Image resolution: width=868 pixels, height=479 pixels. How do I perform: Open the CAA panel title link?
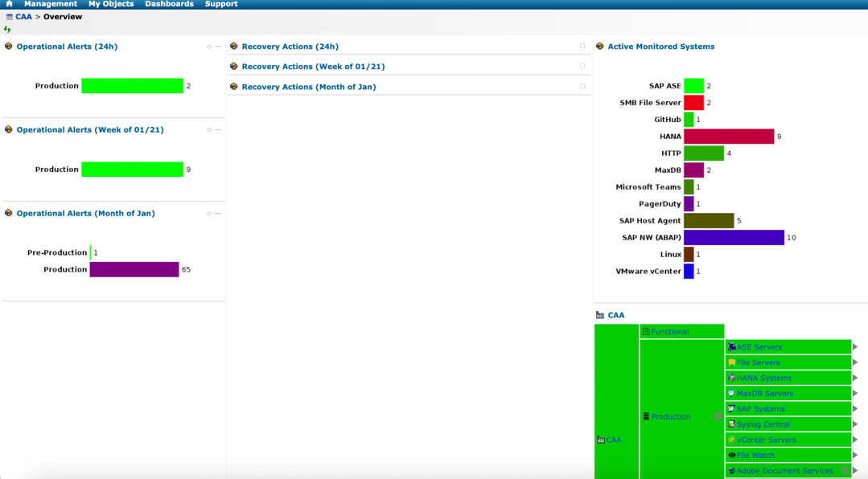616,315
